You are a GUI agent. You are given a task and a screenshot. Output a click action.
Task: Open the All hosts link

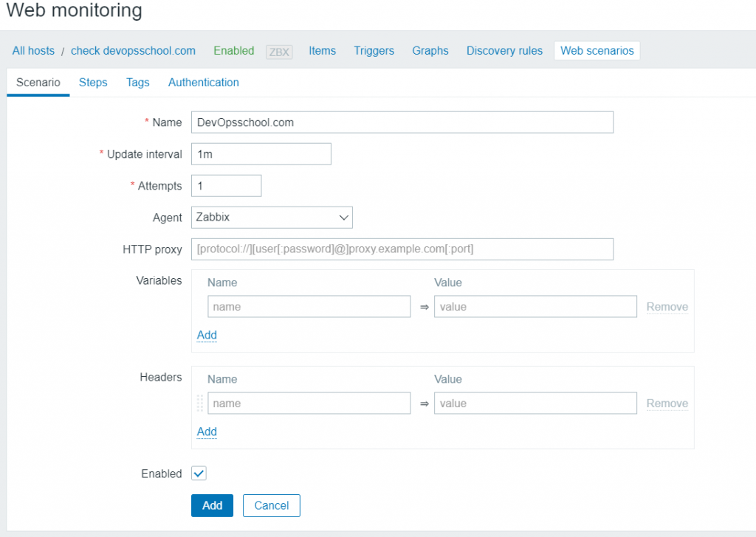click(33, 51)
